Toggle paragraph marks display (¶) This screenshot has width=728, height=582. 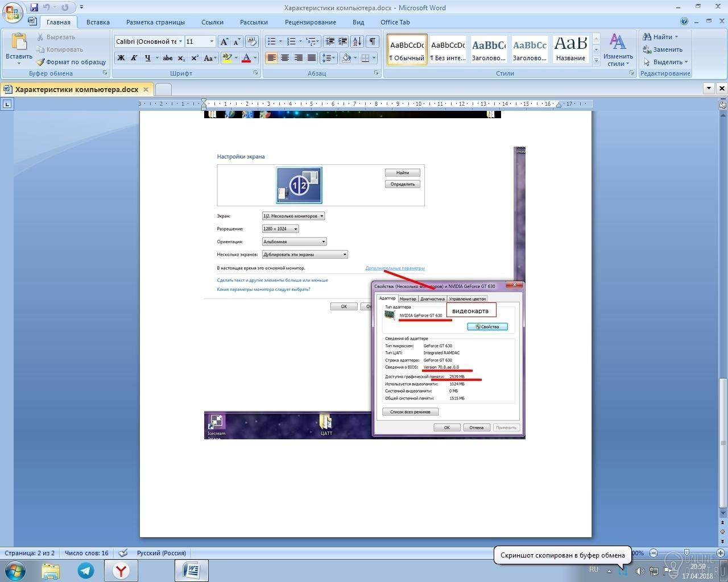click(373, 41)
